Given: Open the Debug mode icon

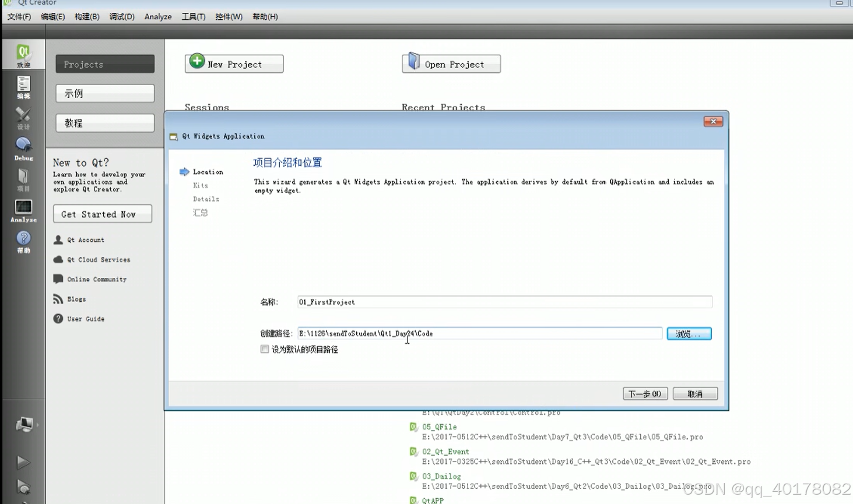Looking at the screenshot, I should (x=23, y=149).
